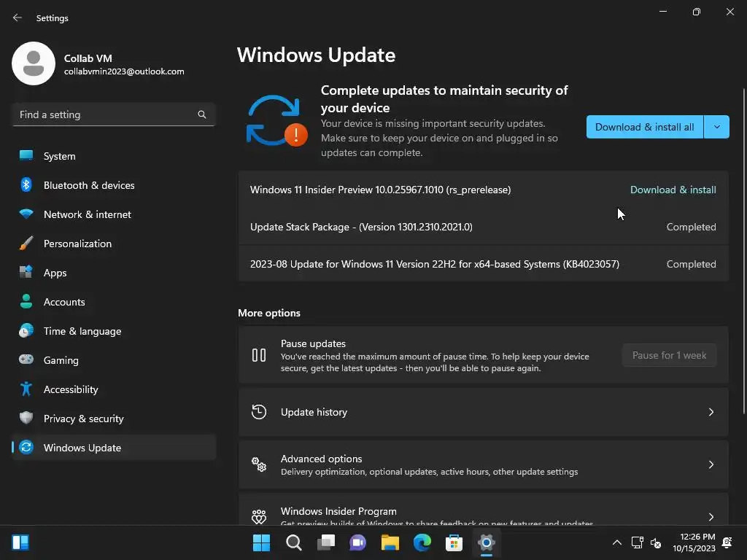This screenshot has height=560, width=747.
Task: Open the Apps settings page
Action: pyautogui.click(x=113, y=273)
